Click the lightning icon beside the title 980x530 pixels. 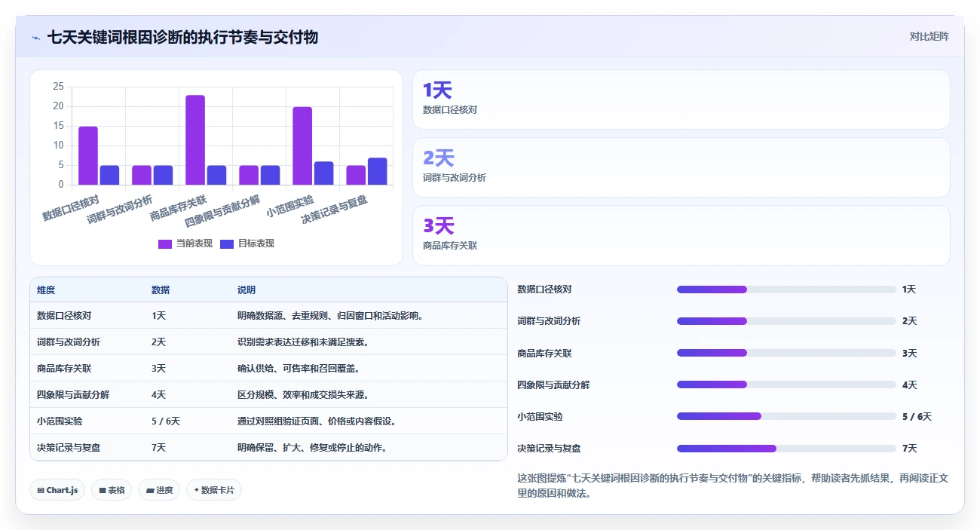[35, 37]
